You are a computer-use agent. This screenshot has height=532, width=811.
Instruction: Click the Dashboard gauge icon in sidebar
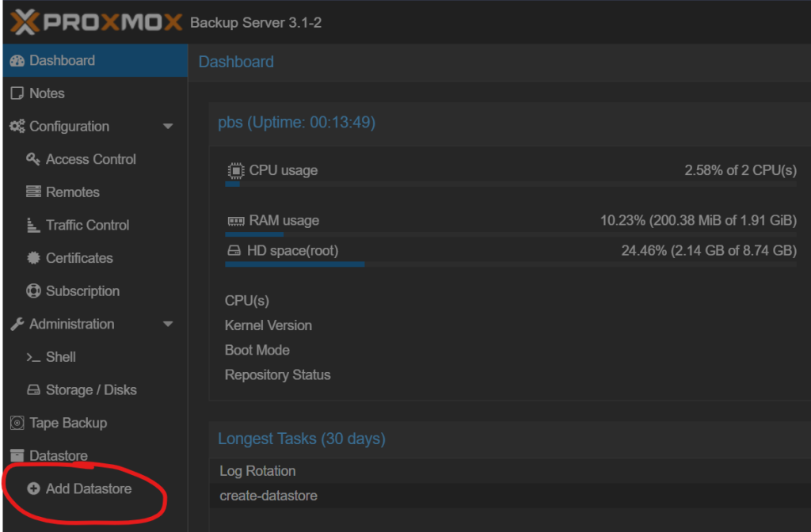(17, 60)
